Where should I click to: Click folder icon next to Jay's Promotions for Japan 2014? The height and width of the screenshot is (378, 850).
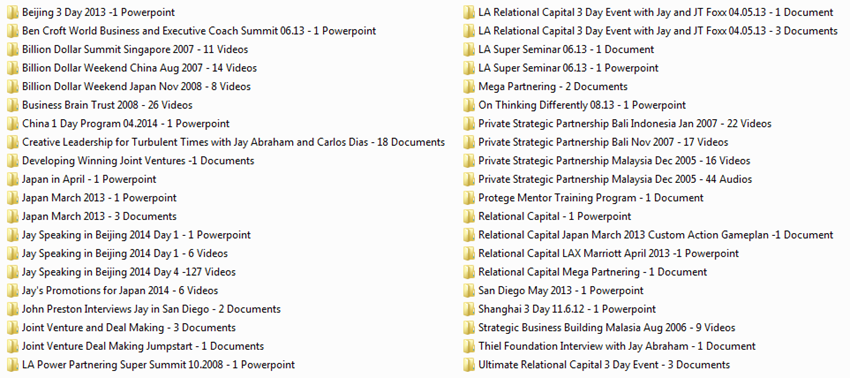coord(13,291)
